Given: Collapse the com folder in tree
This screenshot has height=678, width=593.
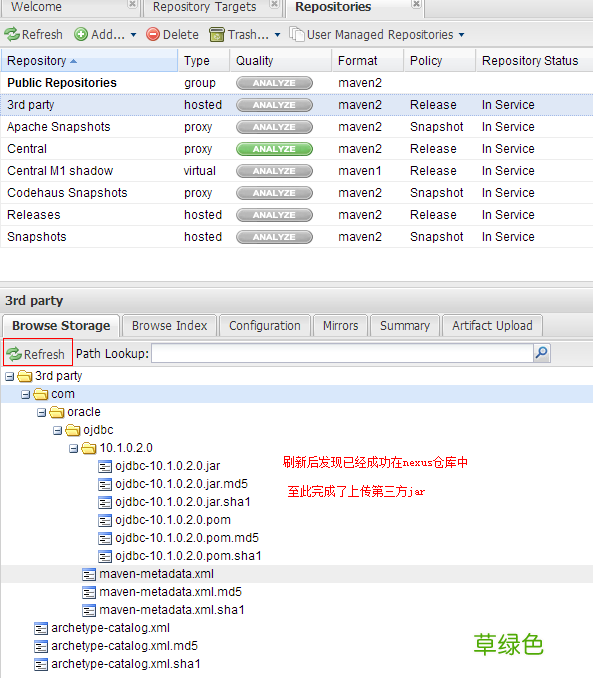Looking at the screenshot, I should (26, 394).
